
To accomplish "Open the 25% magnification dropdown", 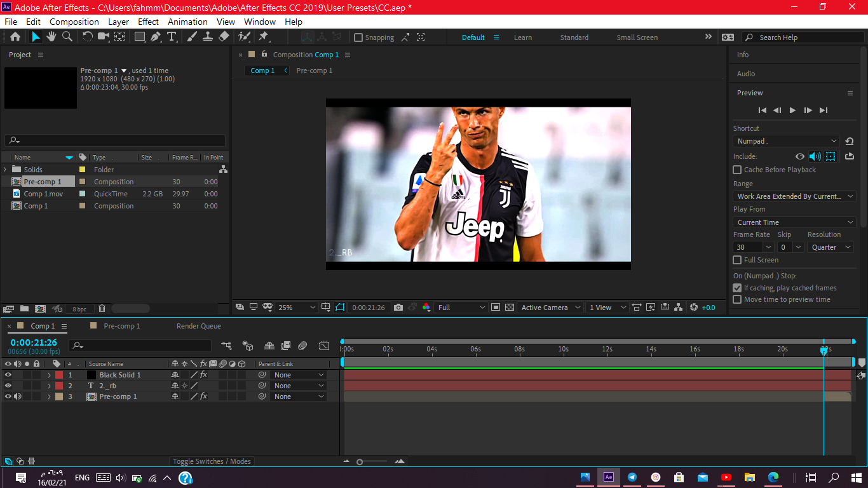I will pos(296,308).
